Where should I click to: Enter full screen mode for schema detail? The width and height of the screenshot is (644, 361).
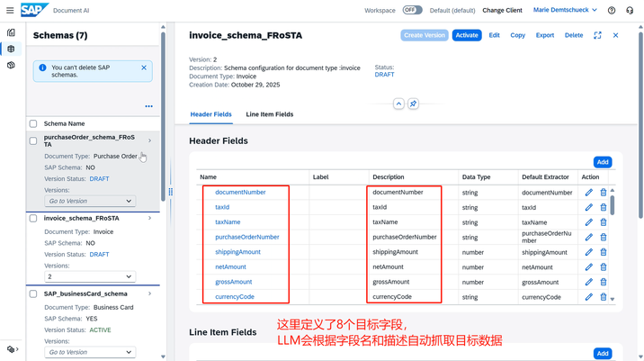tap(597, 35)
